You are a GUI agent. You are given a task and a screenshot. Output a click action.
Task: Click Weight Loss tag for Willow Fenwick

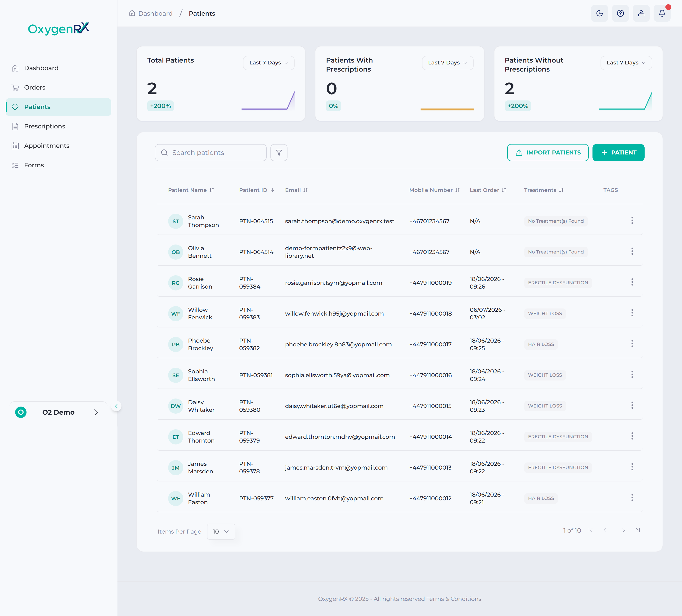[x=545, y=313]
